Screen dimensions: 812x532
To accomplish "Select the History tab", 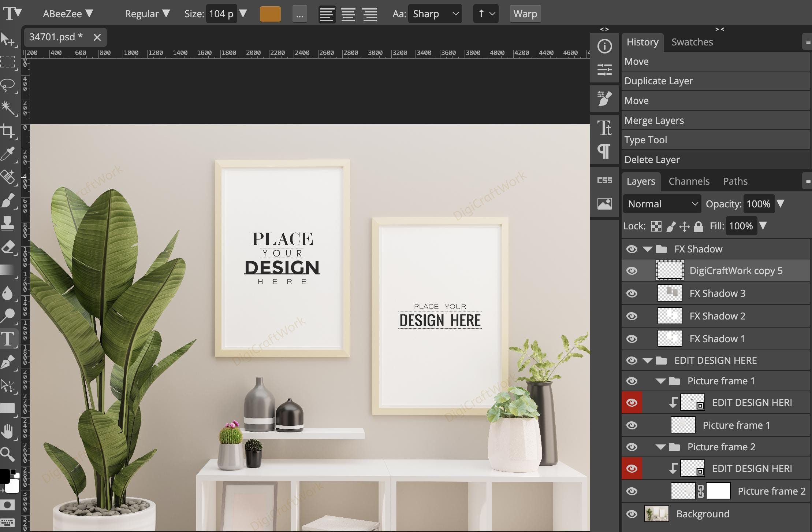I will [642, 42].
